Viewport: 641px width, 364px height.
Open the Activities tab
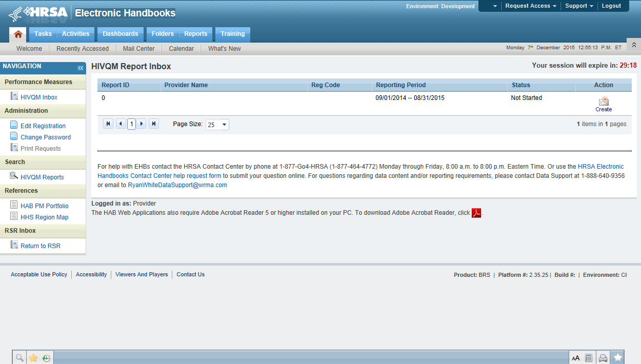click(x=76, y=34)
